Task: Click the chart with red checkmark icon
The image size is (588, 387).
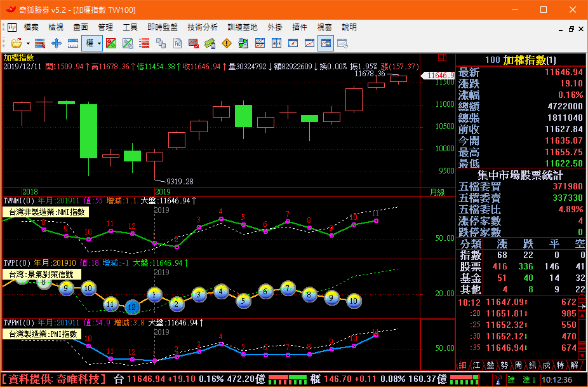Action: (194, 44)
